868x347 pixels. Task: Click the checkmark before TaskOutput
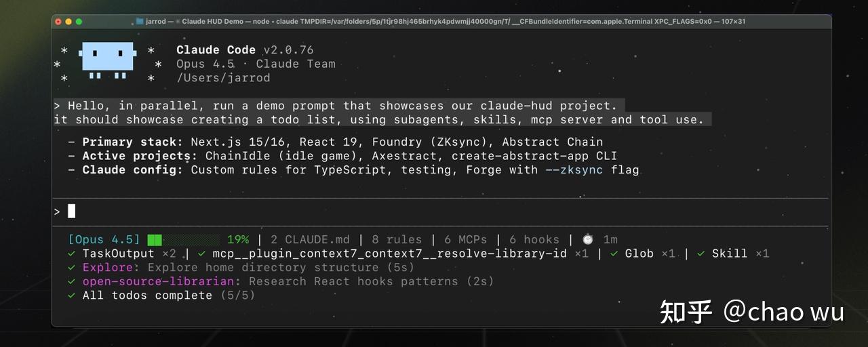click(x=71, y=253)
